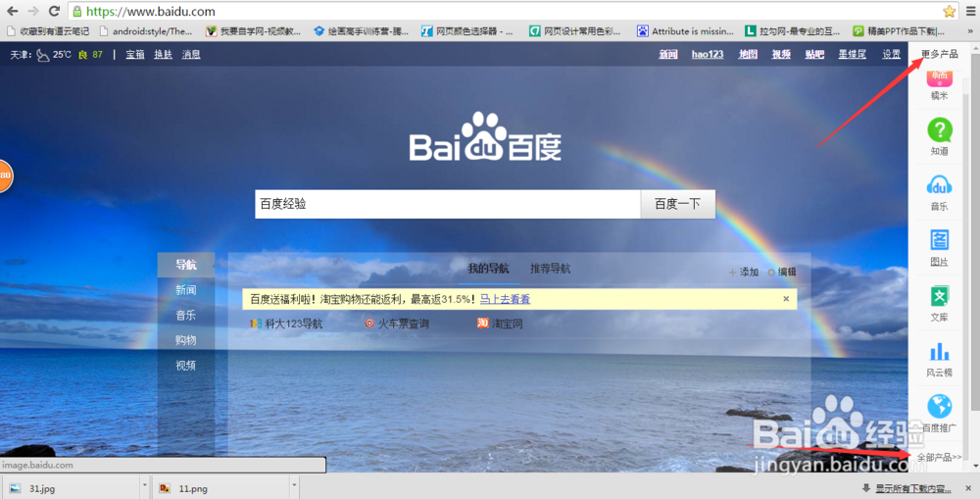This screenshot has width=980, height=499.
Task: Open the 收藏到有道云笔记 bookmark
Action: tap(49, 30)
